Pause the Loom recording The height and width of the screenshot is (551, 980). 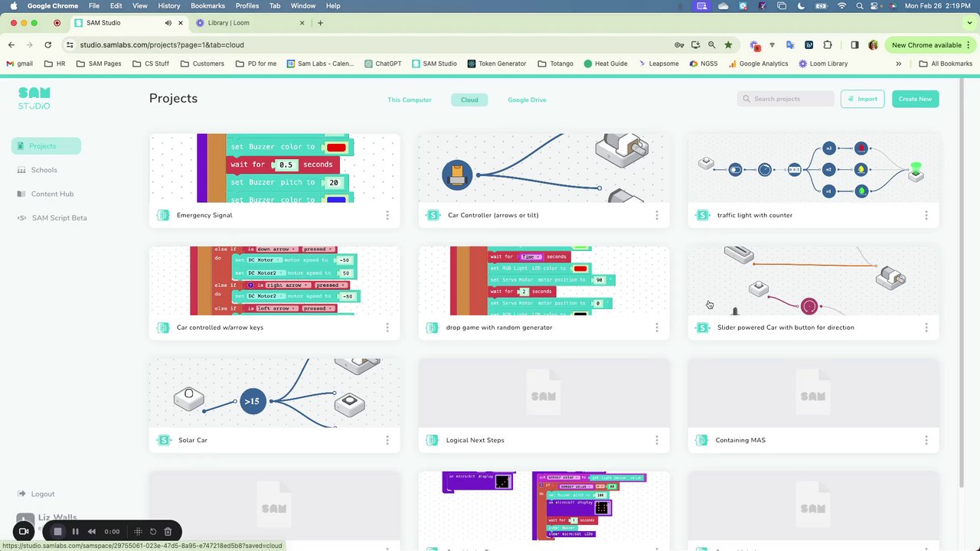(75, 531)
